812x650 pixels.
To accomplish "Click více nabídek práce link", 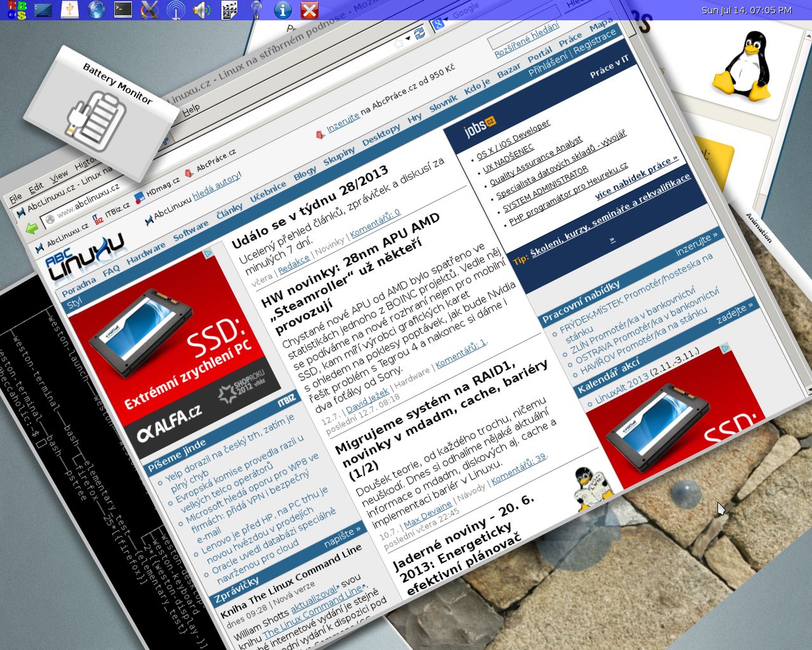I will point(636,176).
